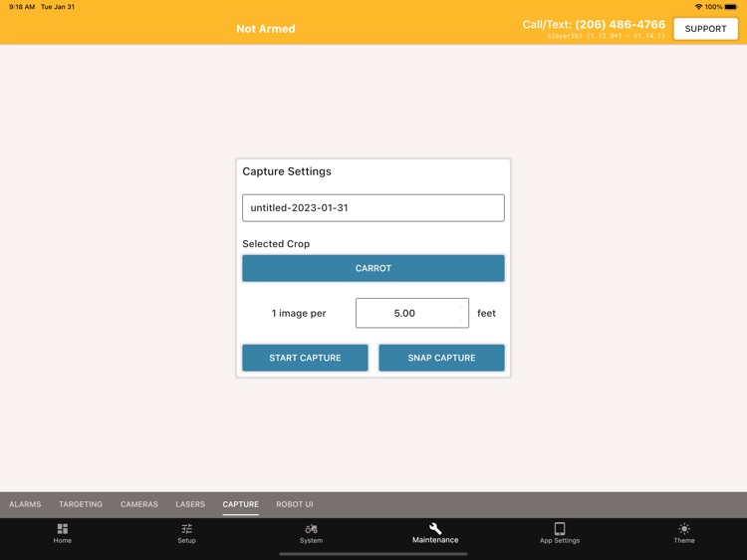This screenshot has width=747, height=560.
Task: Click the '1 image per' label
Action: pos(299,313)
